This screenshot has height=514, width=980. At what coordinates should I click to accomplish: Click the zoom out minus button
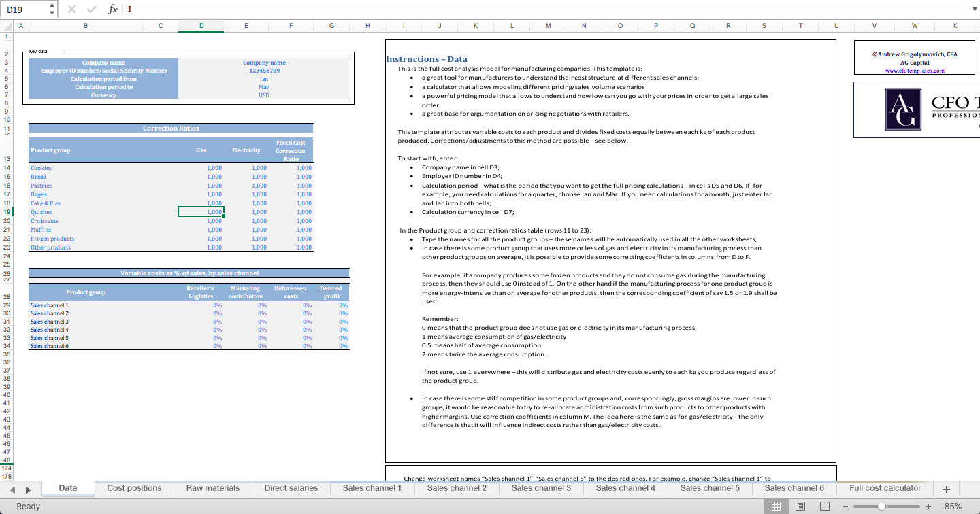click(845, 506)
